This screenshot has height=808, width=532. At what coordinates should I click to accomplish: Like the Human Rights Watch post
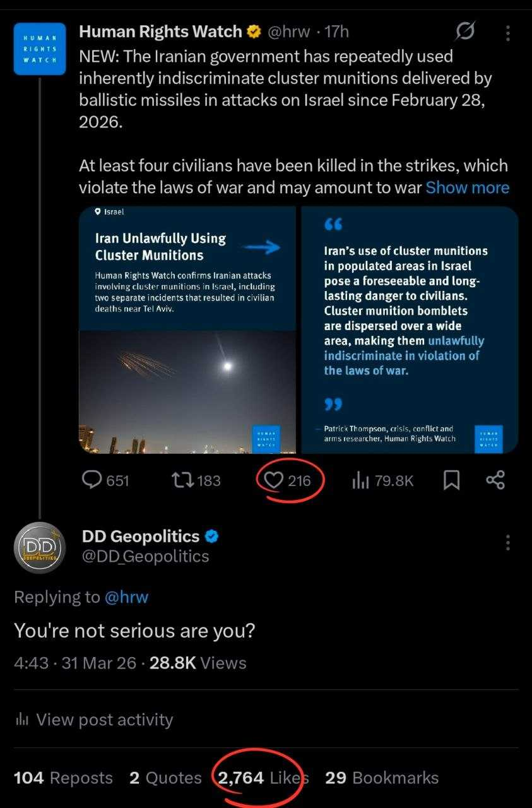coord(273,481)
